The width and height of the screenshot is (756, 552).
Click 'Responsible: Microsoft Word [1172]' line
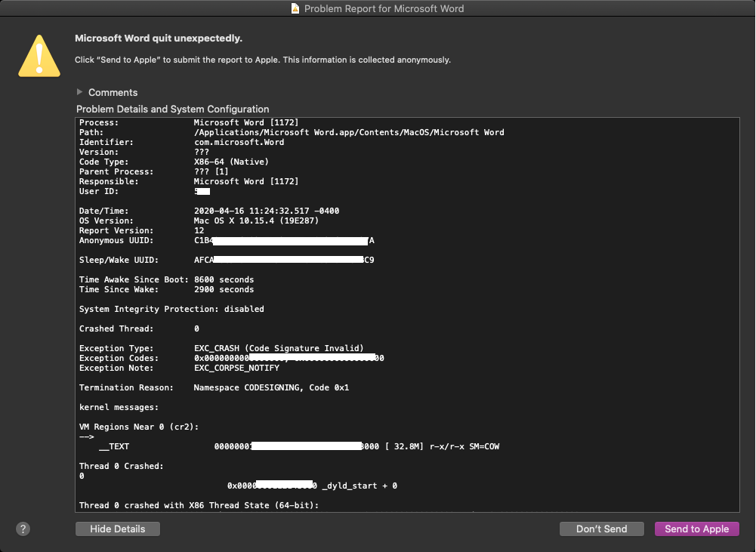coord(189,181)
